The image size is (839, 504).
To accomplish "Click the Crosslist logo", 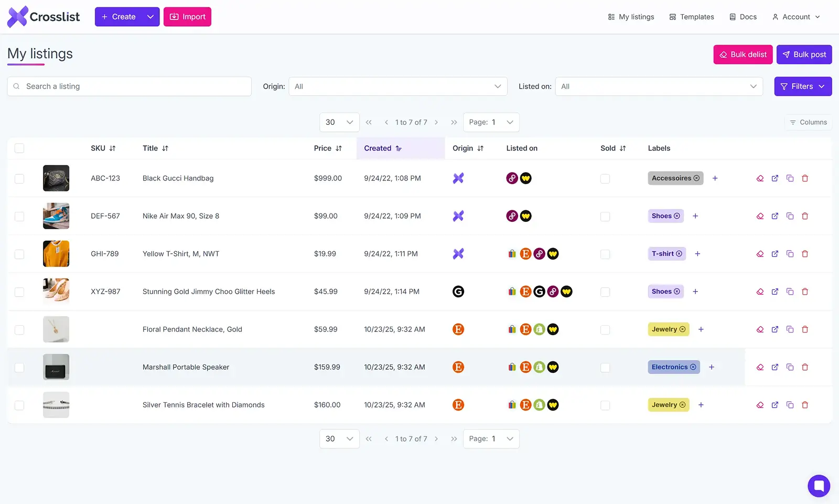I will pos(44,16).
